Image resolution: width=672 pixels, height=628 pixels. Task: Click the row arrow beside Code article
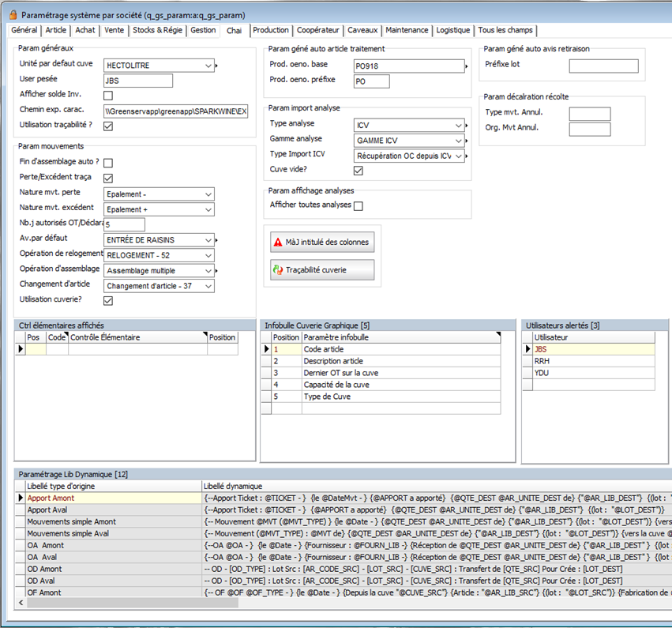click(x=266, y=348)
